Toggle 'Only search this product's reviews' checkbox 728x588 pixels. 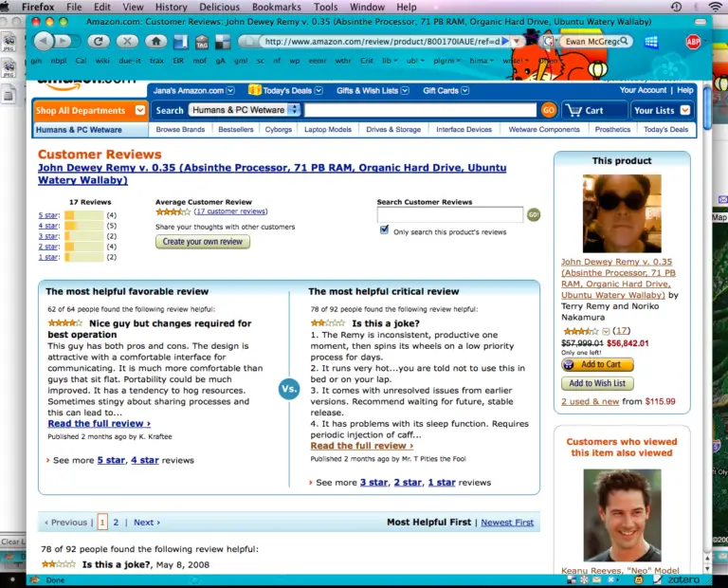point(384,230)
